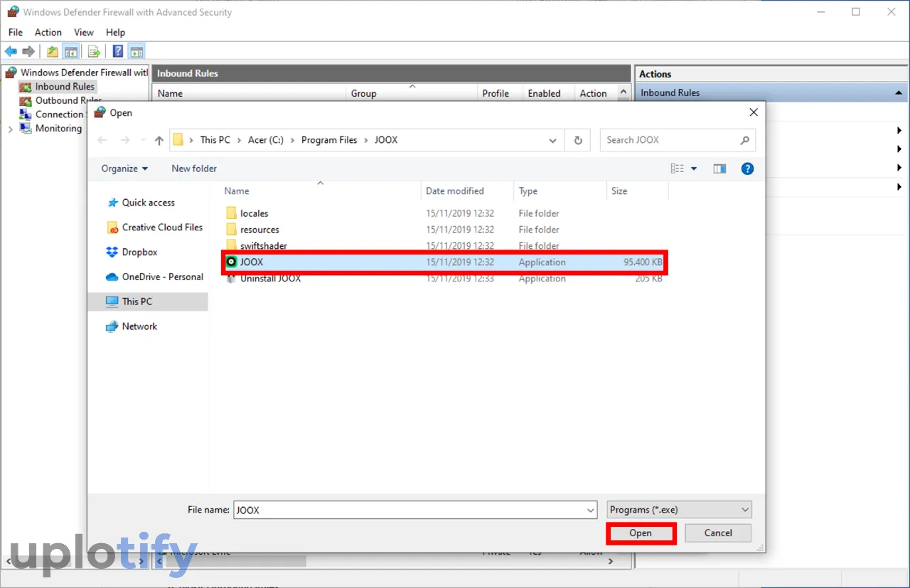Sort files by Name column in dialog
910x588 pixels.
[x=320, y=191]
